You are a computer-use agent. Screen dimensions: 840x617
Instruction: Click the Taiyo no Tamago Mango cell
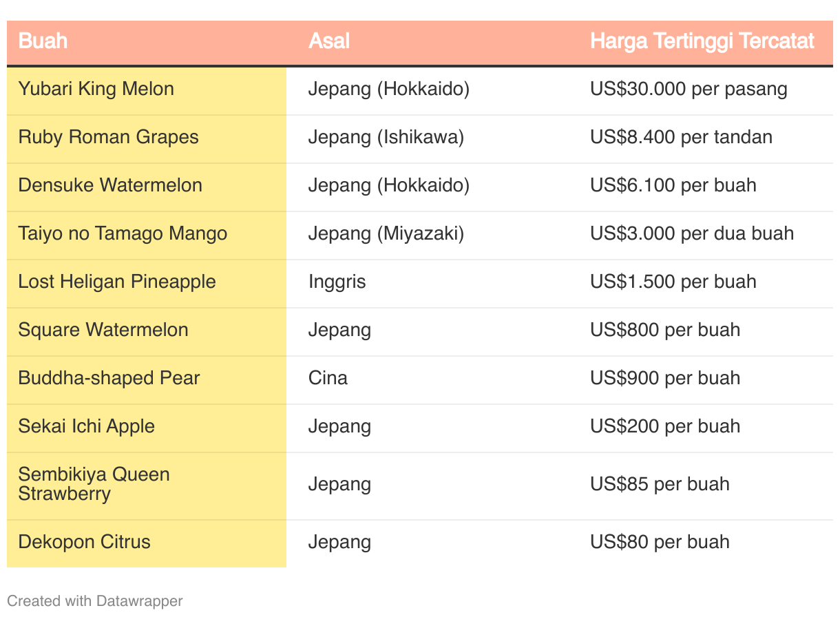(123, 234)
